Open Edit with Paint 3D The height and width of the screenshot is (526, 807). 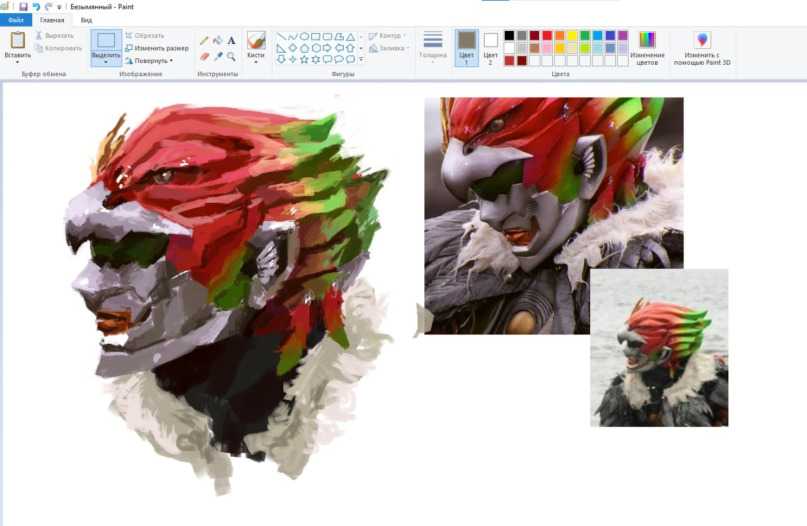tap(702, 47)
